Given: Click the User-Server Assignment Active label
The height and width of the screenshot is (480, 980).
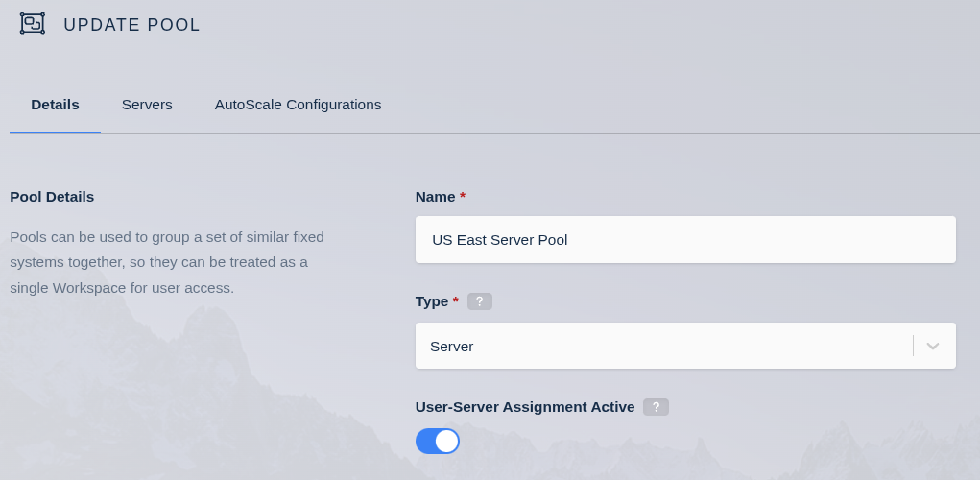Looking at the screenshot, I should (x=525, y=407).
